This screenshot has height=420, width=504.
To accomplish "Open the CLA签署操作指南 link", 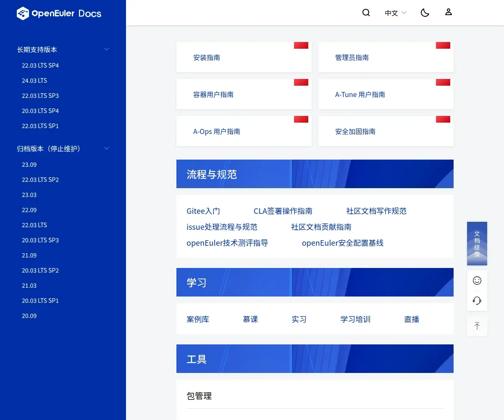I will tap(283, 211).
